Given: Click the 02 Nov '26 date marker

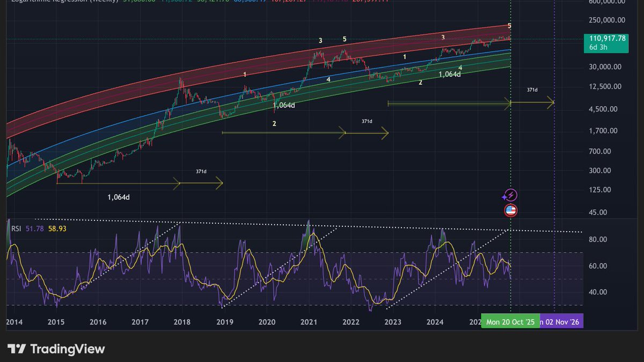Looking at the screenshot, I should point(561,322).
